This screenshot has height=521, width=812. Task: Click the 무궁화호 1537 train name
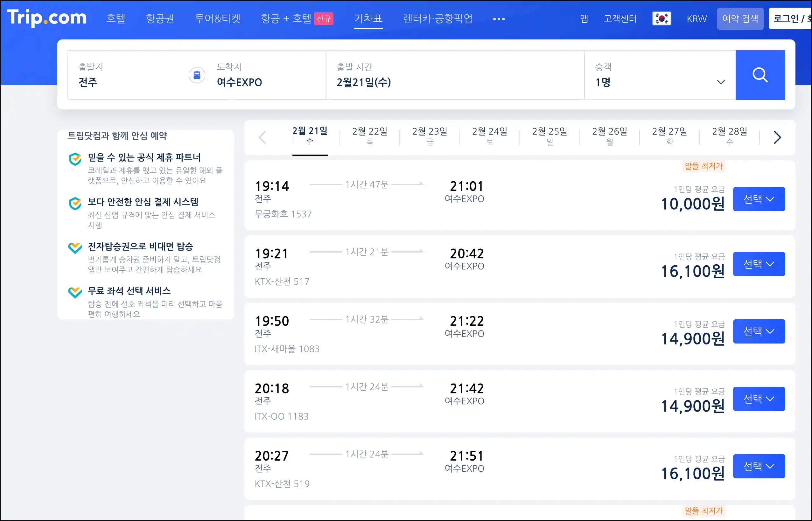pos(283,214)
